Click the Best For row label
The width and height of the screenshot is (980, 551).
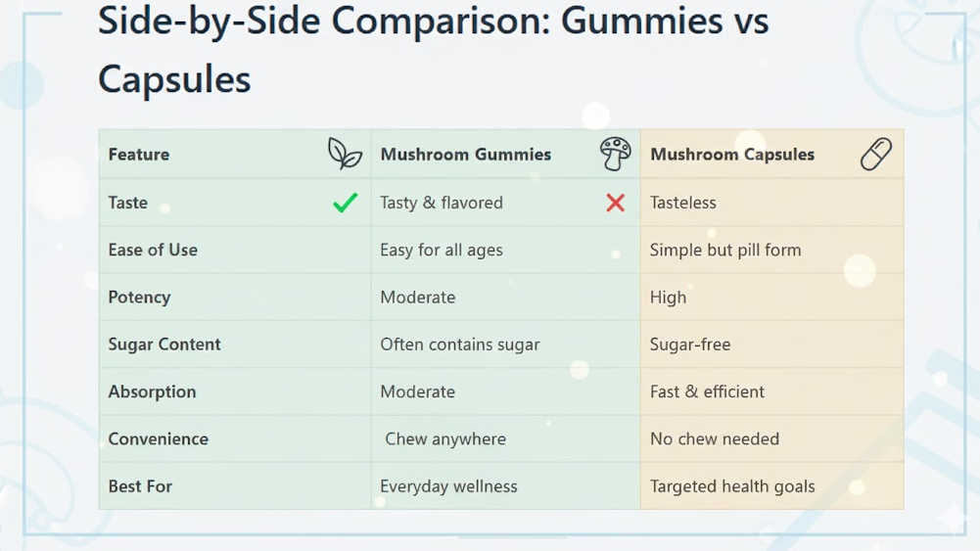pyautogui.click(x=140, y=486)
